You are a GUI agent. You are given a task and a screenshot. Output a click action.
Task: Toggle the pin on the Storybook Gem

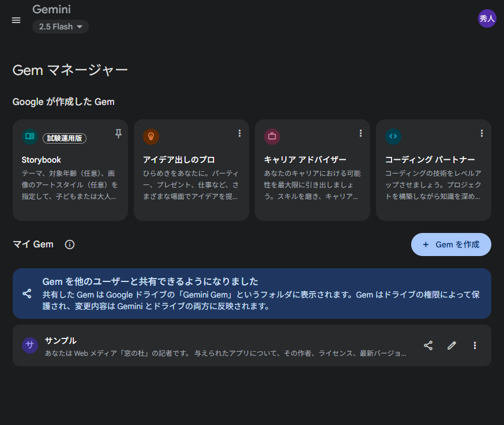pos(118,133)
